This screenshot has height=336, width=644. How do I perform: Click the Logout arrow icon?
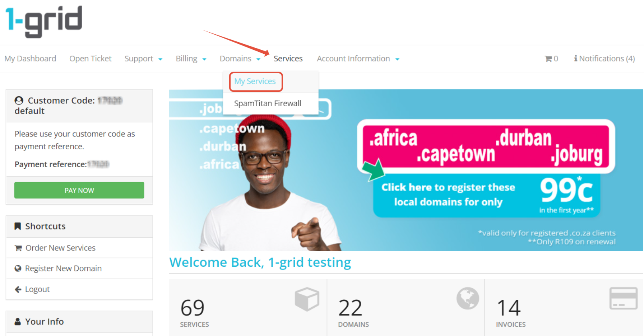pos(18,289)
